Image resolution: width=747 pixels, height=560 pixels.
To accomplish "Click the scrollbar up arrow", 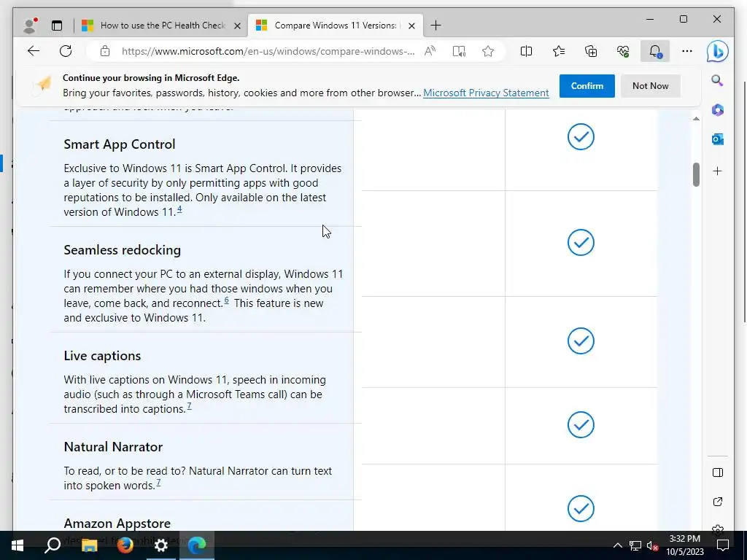I will (696, 119).
